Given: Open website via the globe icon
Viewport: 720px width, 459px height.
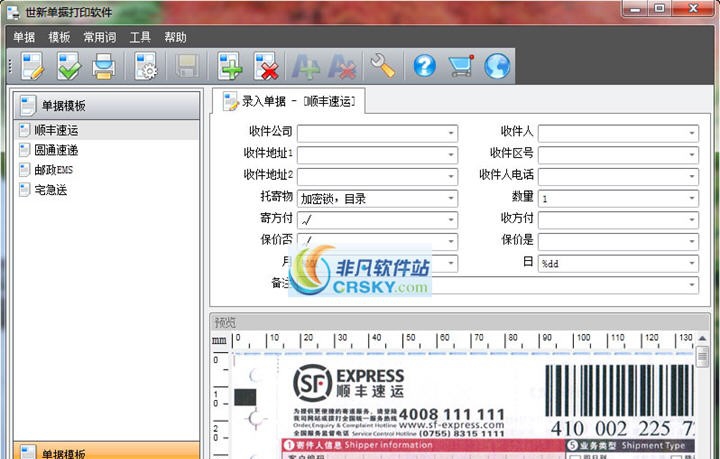Looking at the screenshot, I should click(x=497, y=66).
